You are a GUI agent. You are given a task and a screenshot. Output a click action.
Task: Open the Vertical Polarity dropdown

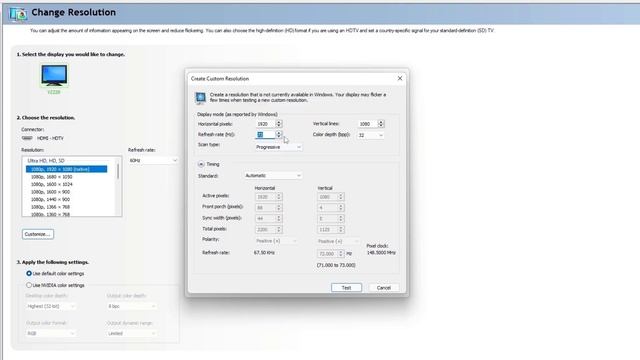coord(338,241)
